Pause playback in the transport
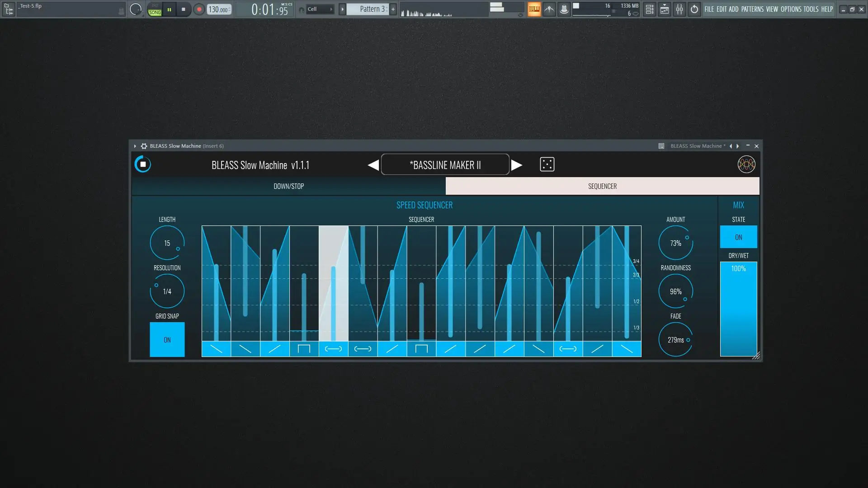This screenshot has height=488, width=868. pos(169,9)
